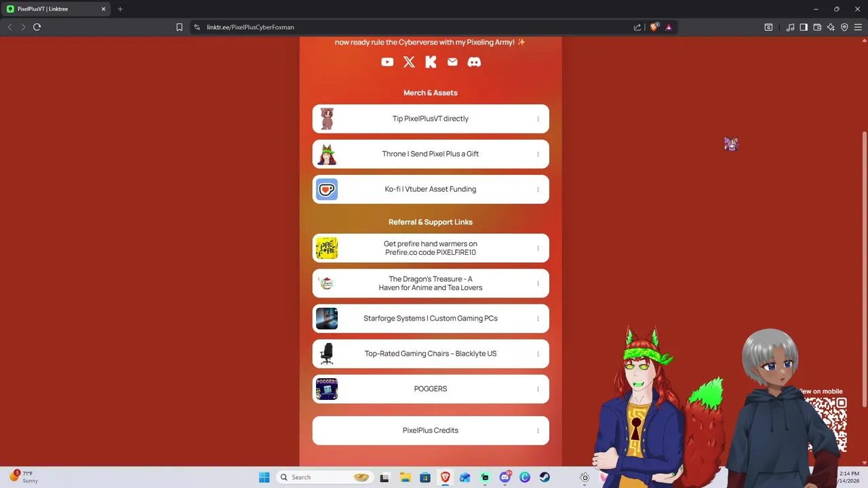
Task: Open the weather widget showing 71°F Sunny
Action: [x=24, y=477]
